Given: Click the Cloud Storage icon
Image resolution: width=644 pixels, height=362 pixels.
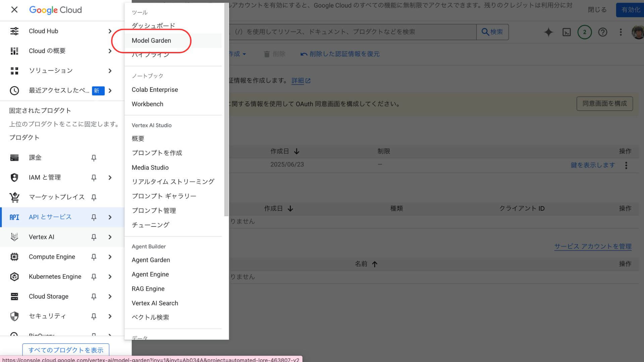Looking at the screenshot, I should point(14,296).
